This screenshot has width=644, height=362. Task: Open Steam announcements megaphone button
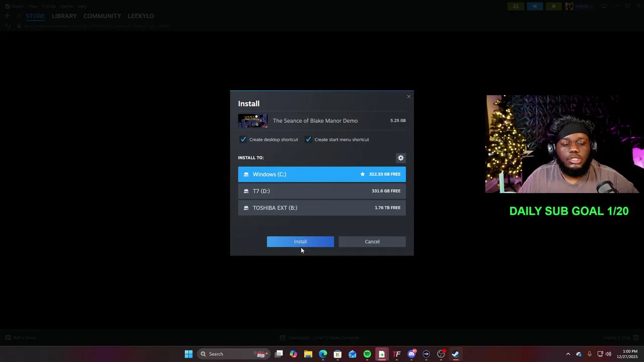click(535, 6)
